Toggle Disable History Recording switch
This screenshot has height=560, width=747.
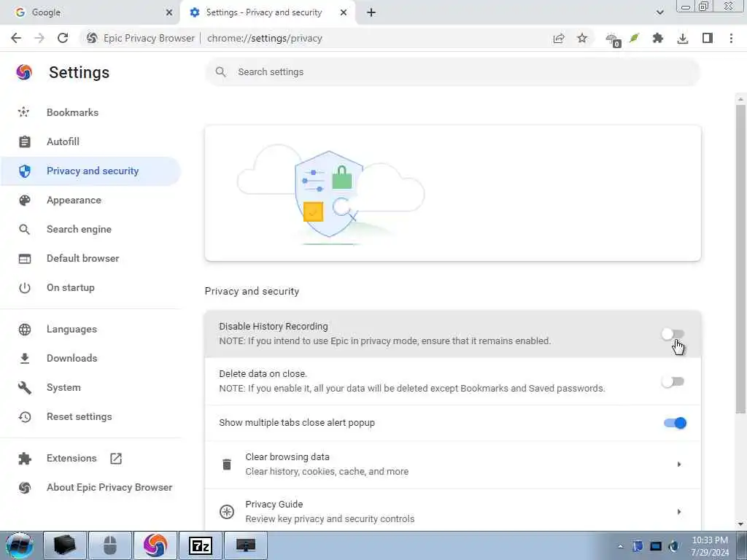pyautogui.click(x=673, y=334)
